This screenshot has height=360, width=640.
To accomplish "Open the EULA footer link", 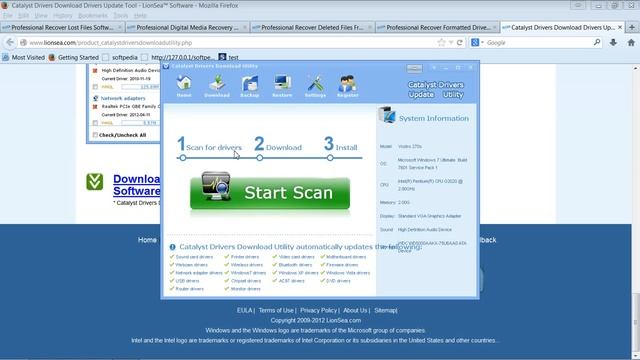I will point(244,311).
